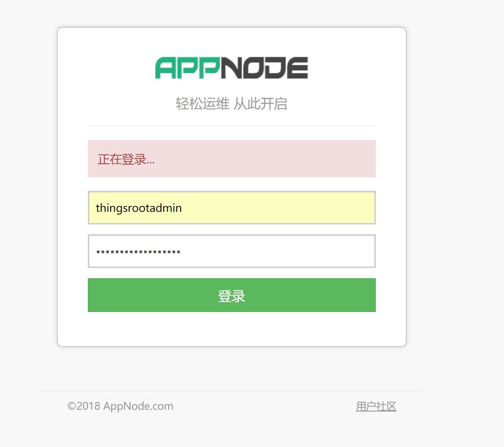Click inside the masked password field
The height and width of the screenshot is (447, 504).
231,251
